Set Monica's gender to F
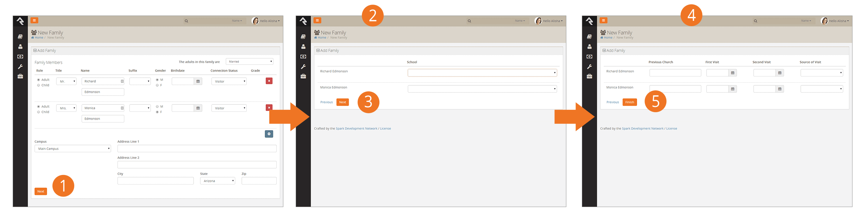868x224 pixels. pos(157,112)
